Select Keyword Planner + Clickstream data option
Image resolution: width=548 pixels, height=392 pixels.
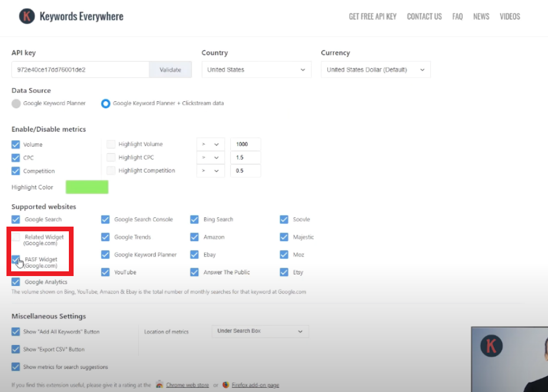(105, 104)
